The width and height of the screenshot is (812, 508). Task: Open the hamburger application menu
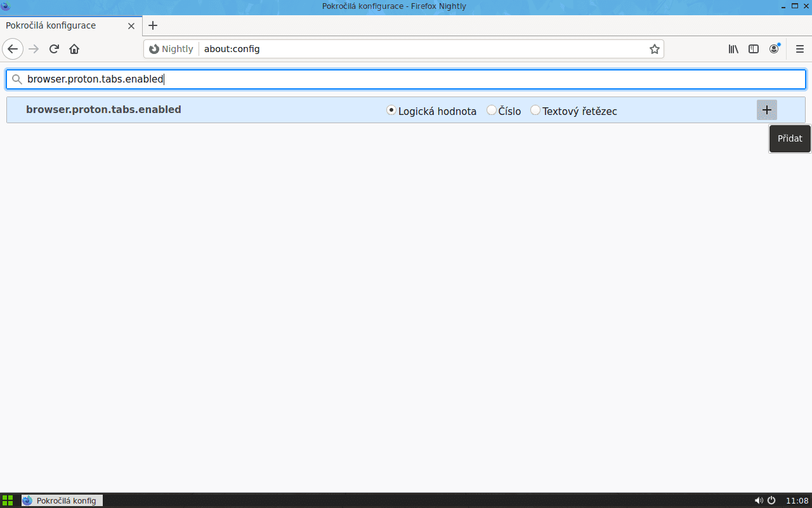pyautogui.click(x=800, y=49)
